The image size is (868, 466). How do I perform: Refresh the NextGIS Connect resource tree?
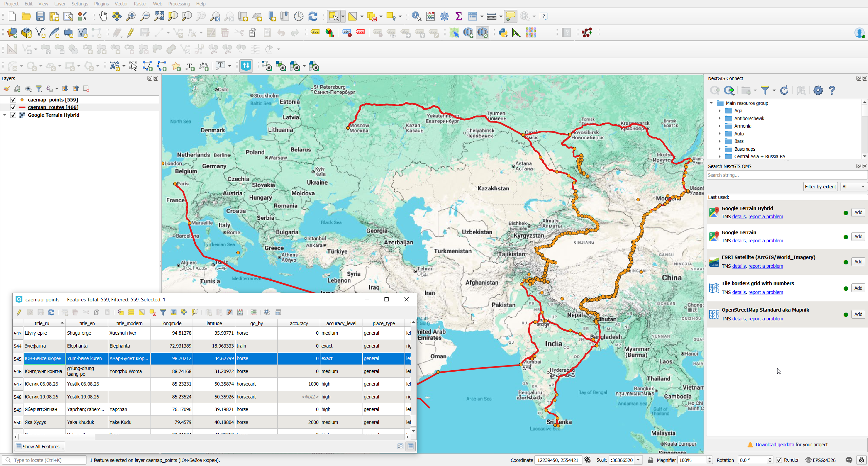(x=784, y=90)
